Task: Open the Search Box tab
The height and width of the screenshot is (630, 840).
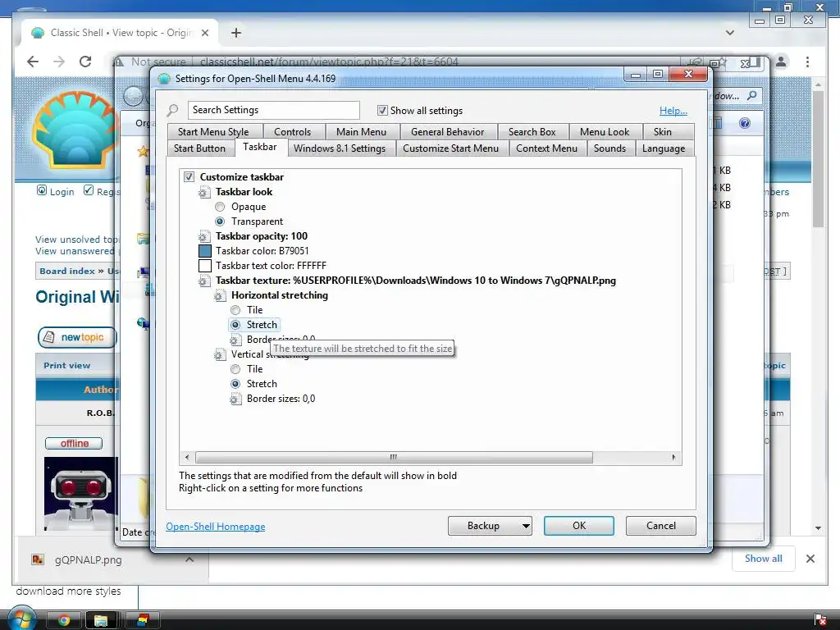Action: (532, 132)
